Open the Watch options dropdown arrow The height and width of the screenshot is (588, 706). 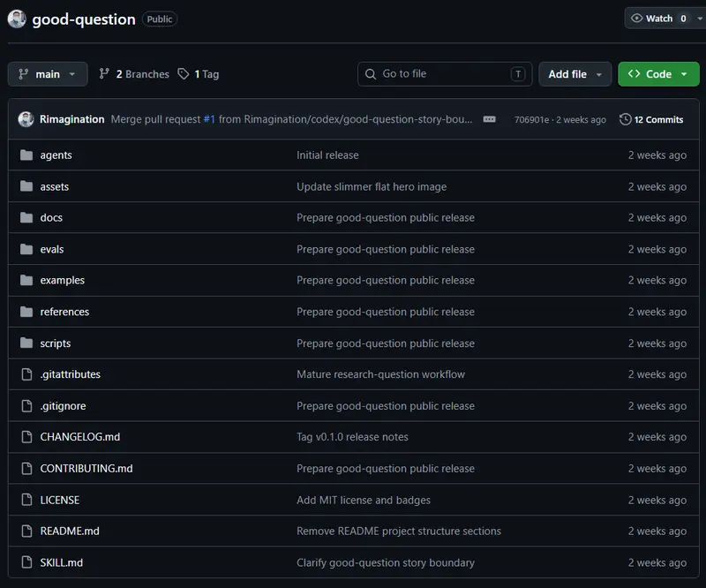click(699, 19)
